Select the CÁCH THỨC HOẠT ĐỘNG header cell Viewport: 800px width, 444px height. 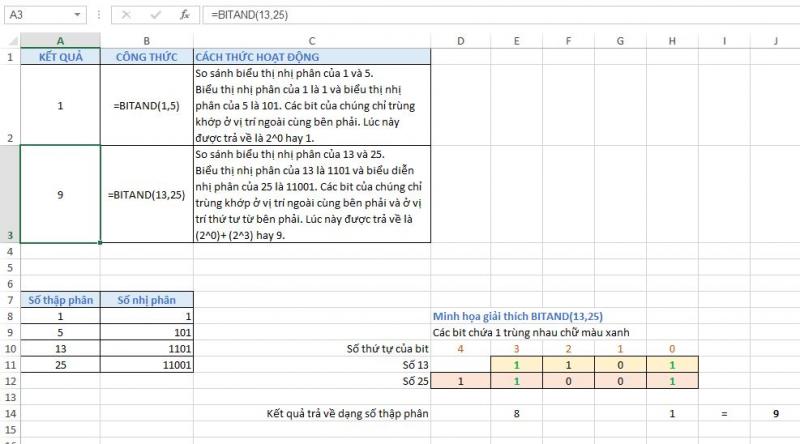(x=311, y=57)
